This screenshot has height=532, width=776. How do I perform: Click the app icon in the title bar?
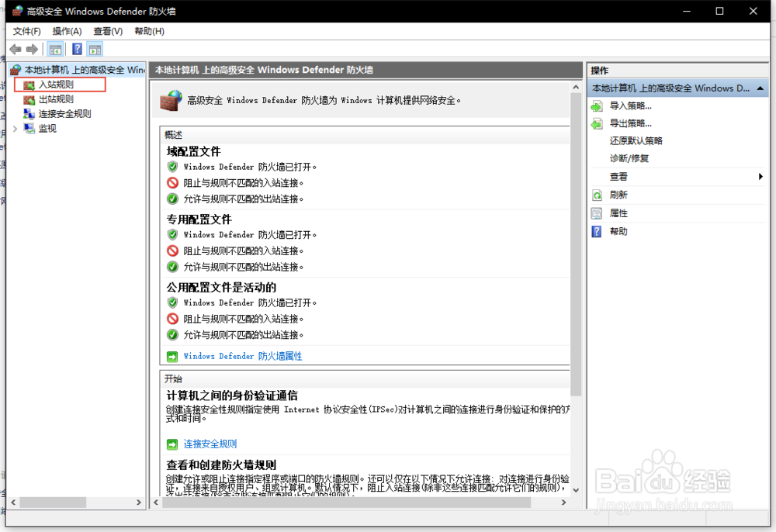[x=18, y=11]
